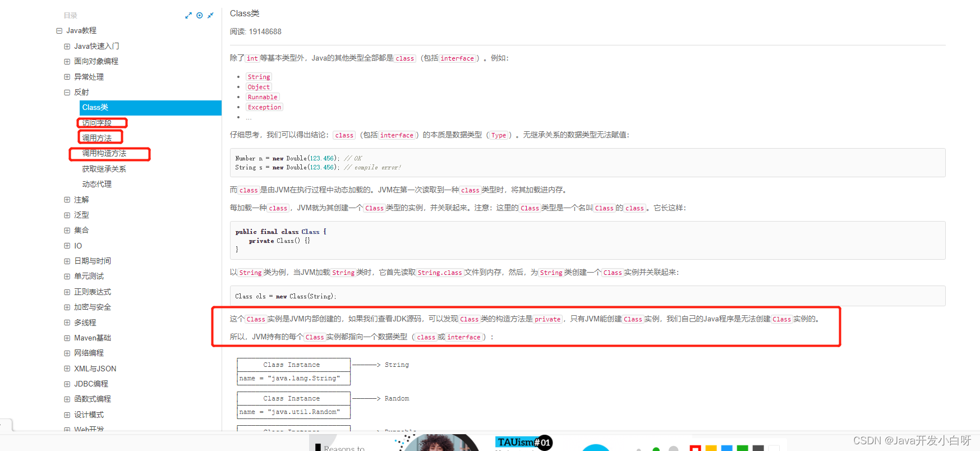
Task: Open the Maven基础 section link
Action: pos(93,338)
